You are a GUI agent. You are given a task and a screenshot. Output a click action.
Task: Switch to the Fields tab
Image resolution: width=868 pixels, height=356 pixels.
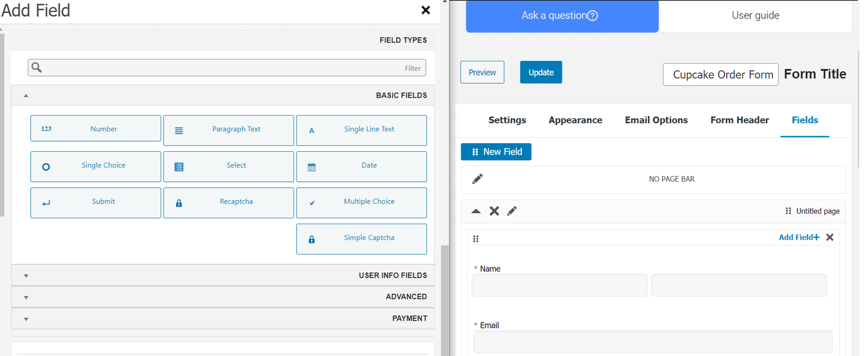[x=805, y=120]
